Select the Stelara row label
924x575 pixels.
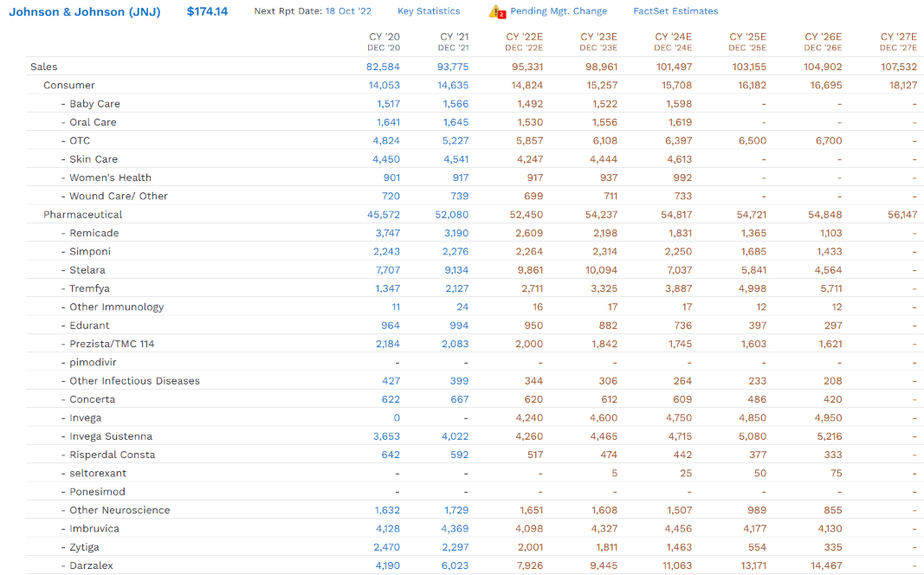coord(87,270)
